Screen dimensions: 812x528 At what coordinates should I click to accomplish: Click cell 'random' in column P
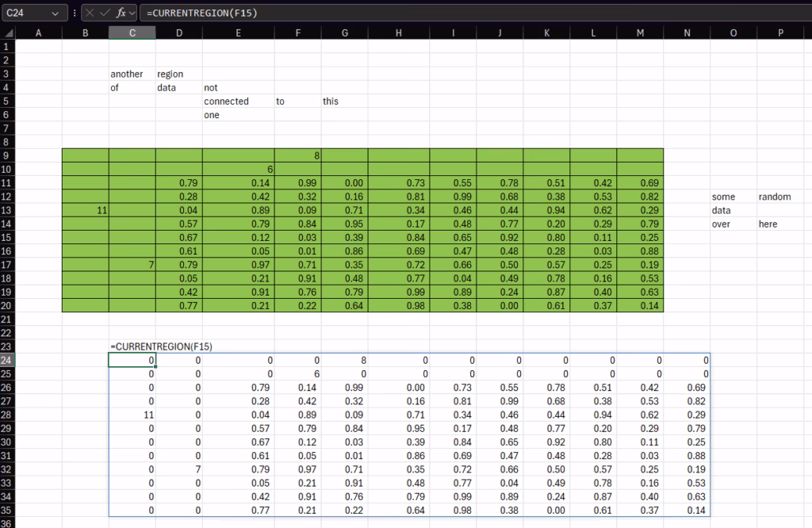[780, 197]
